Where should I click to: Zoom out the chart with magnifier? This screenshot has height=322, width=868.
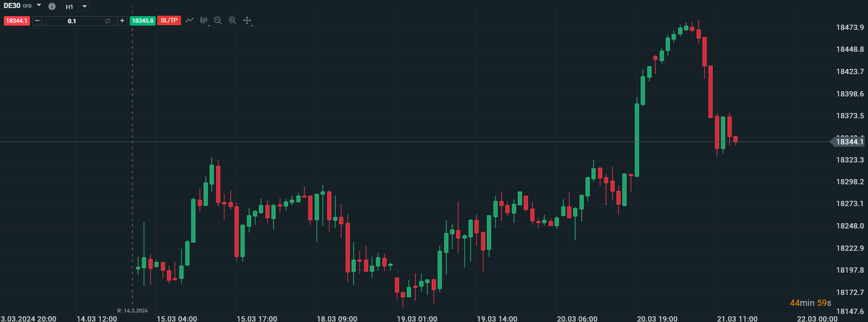218,20
